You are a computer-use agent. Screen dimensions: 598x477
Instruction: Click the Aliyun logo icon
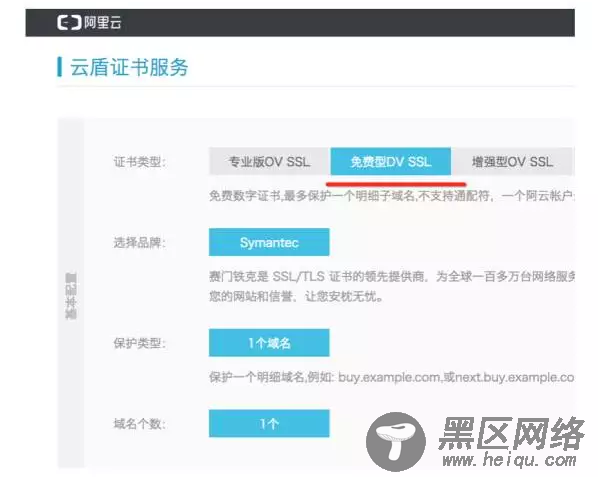tap(69, 22)
